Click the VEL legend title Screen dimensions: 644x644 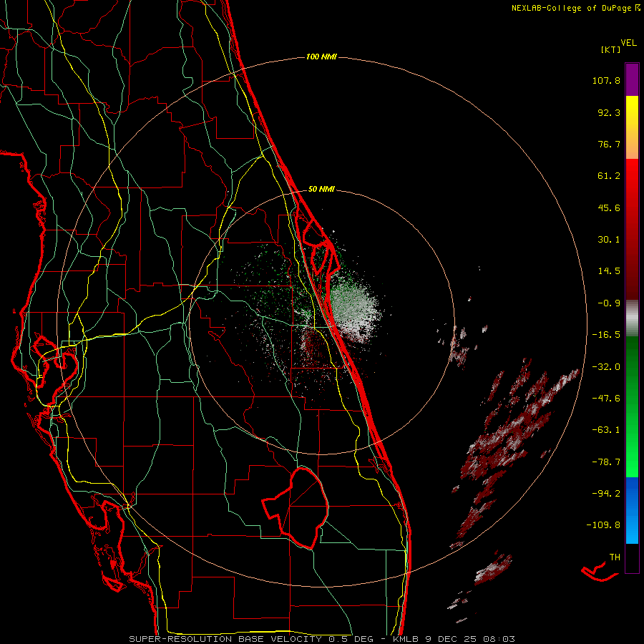click(628, 43)
